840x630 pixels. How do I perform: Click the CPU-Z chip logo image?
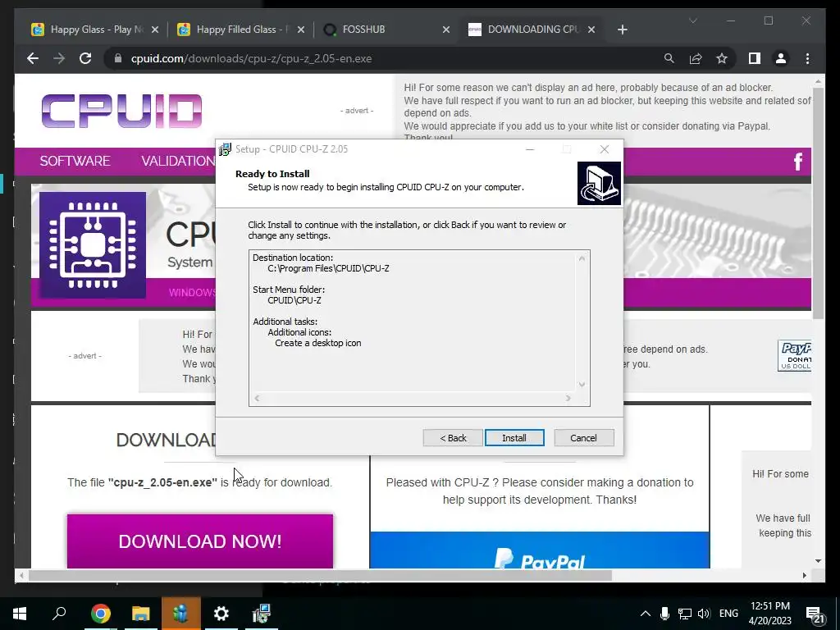pos(93,244)
